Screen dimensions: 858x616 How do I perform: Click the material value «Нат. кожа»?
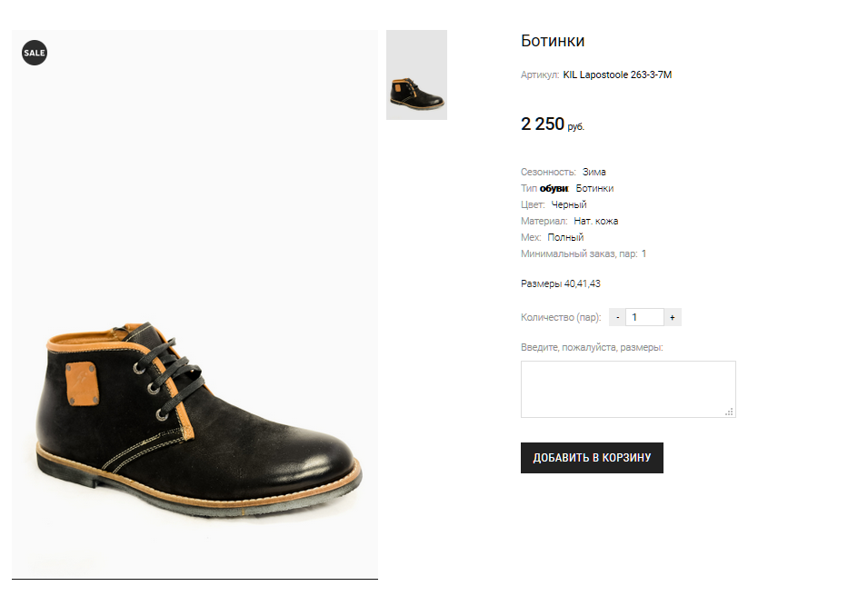[x=596, y=221]
